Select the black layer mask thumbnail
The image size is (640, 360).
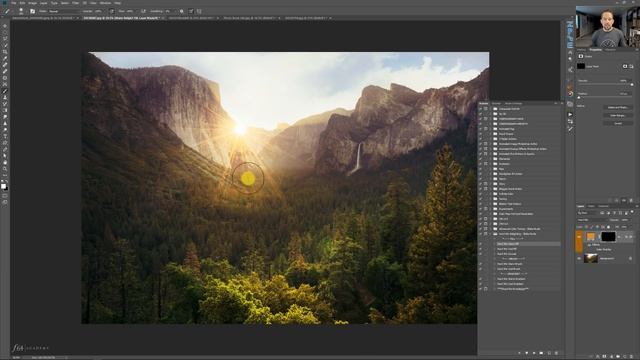click(608, 236)
